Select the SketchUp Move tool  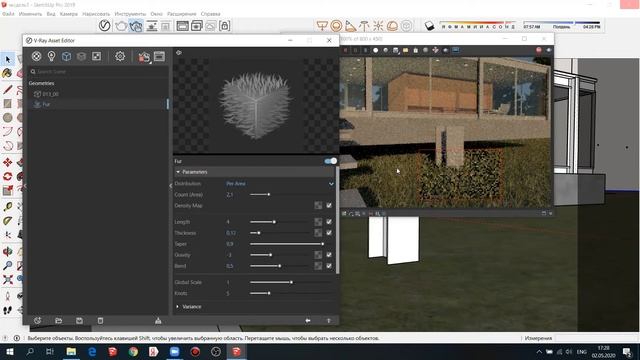pos(7,162)
